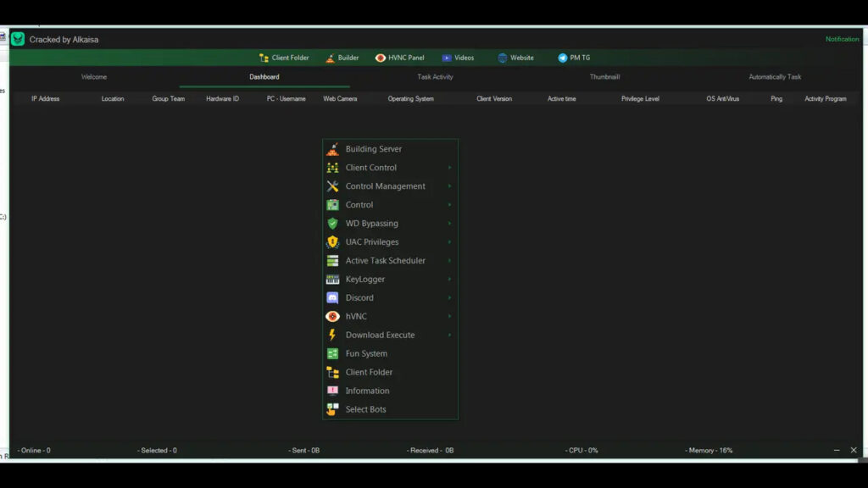
Task: Click the Operating System column header
Action: [x=411, y=98]
